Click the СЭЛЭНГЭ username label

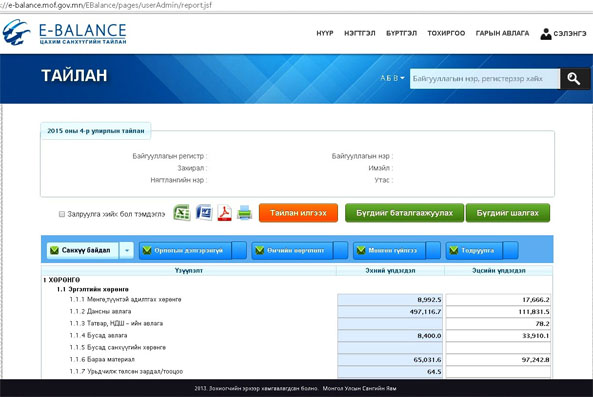(570, 34)
